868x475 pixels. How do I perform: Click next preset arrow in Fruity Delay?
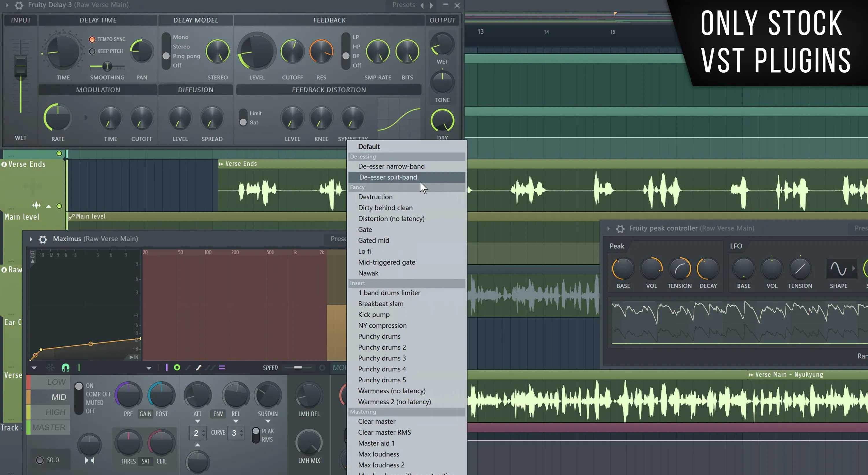[431, 5]
